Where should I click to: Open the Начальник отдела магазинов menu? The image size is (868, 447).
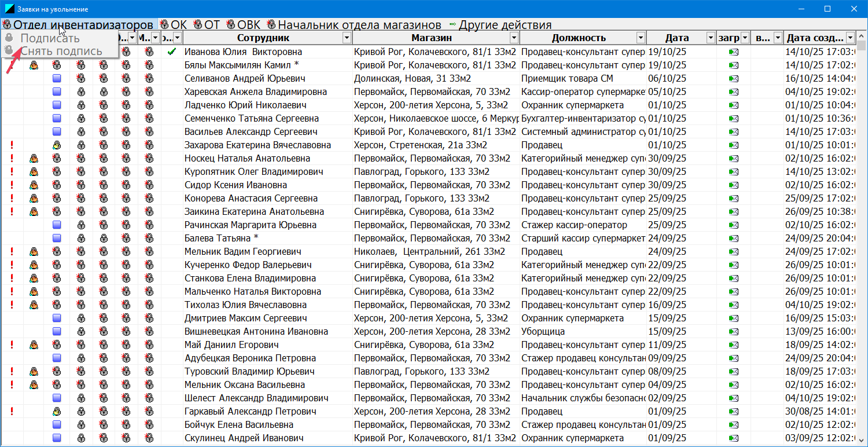(x=354, y=25)
